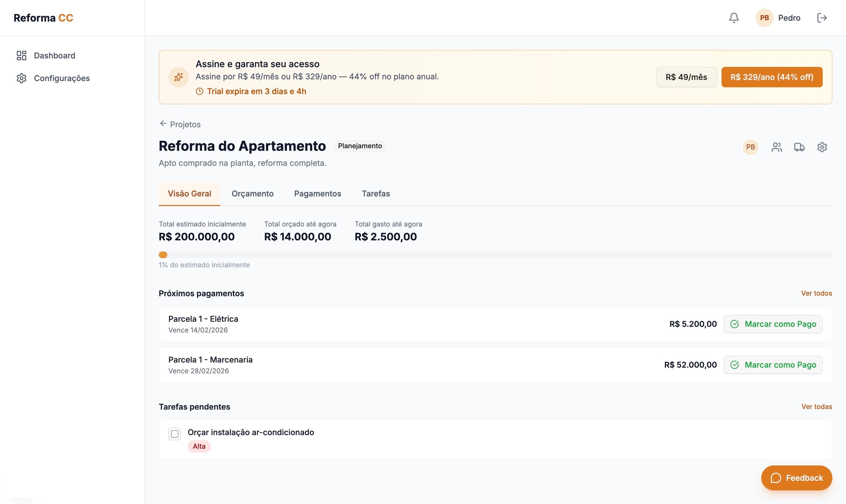Mark Parcela 1 - Elétrica as paid
846x504 pixels.
(773, 324)
